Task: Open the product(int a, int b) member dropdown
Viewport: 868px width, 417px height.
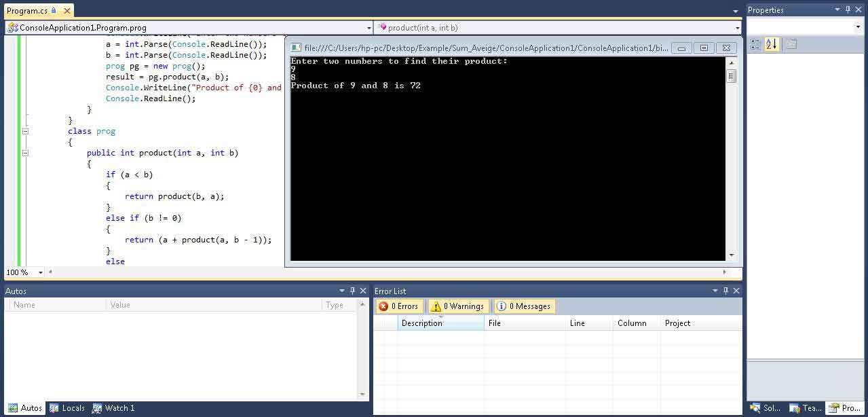Action: (737, 28)
